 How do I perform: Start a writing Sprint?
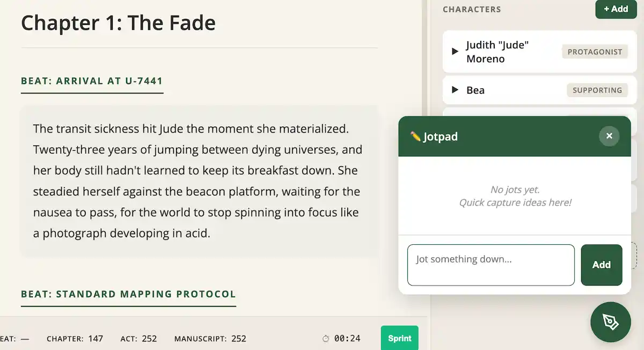tap(399, 338)
